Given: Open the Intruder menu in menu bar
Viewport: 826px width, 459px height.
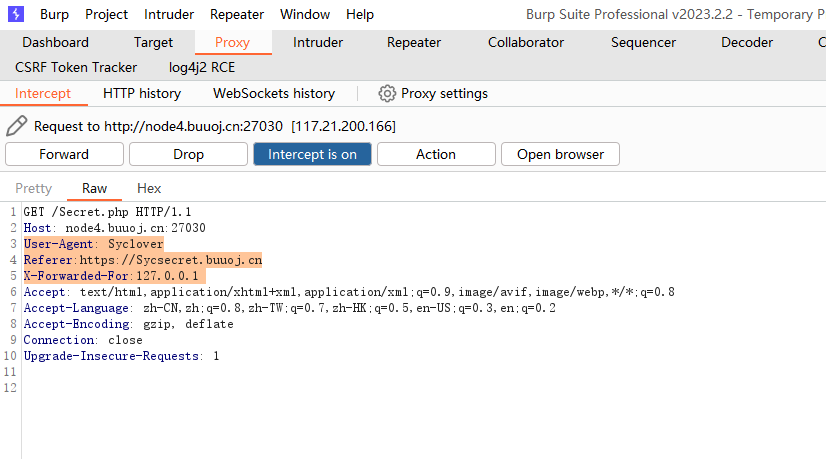Looking at the screenshot, I should (x=169, y=14).
